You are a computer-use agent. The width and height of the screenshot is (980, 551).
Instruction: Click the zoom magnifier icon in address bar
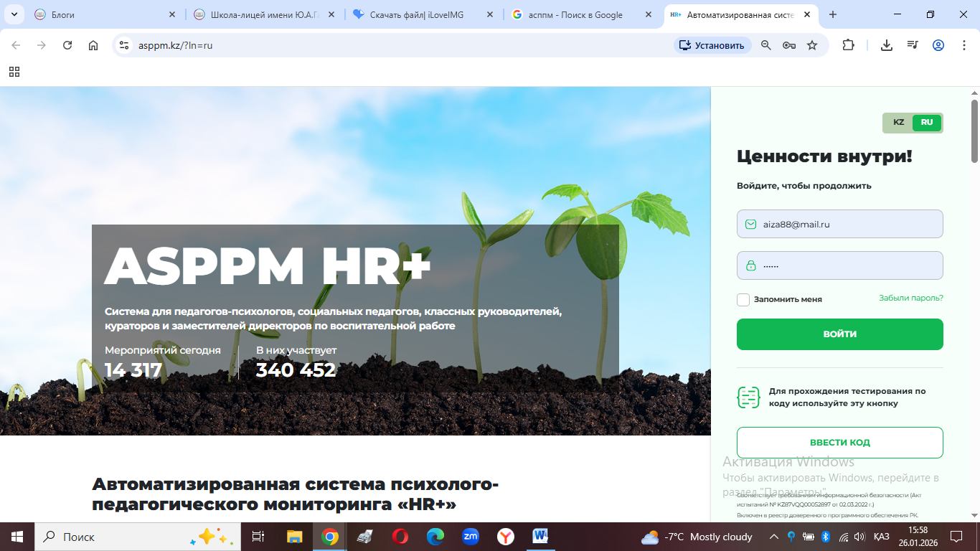click(x=765, y=44)
